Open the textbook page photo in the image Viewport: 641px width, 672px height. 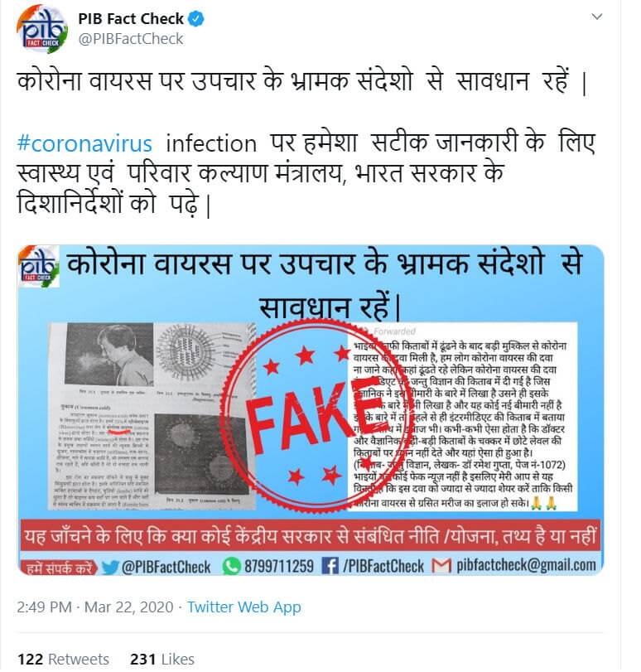click(152, 416)
